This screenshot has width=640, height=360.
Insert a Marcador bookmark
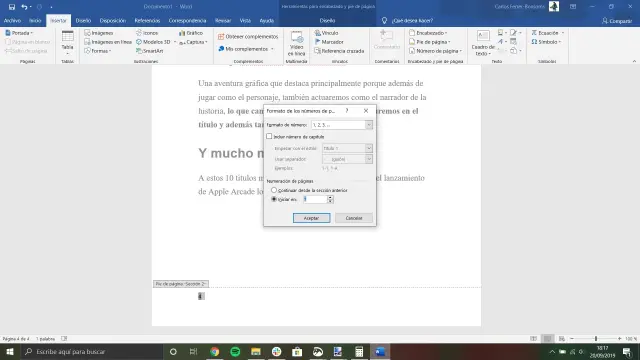(329, 42)
